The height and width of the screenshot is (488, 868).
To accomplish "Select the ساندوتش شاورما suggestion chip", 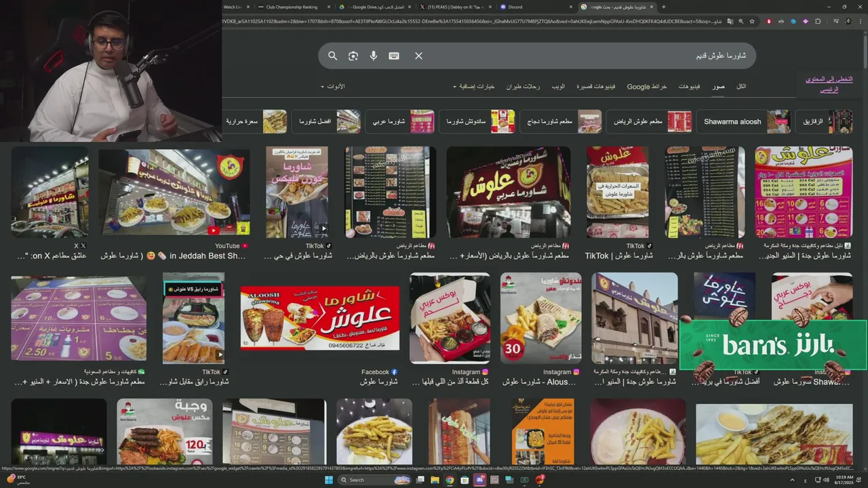I will [x=477, y=121].
